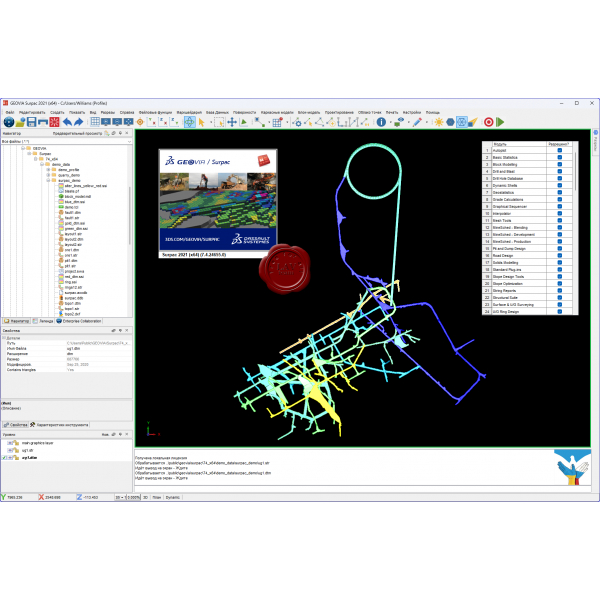The image size is (600, 600).
Task: Toggle the checkmark of the ug1.dtm layer
Action: [x=4, y=458]
